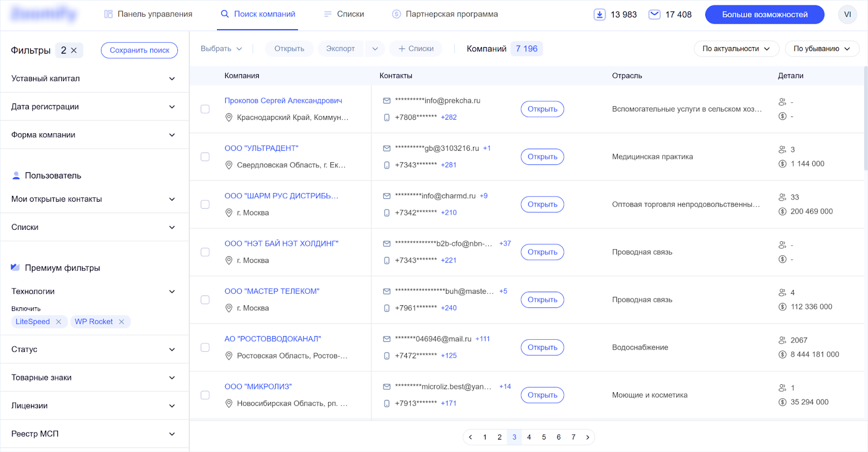Remove the WP Rocket technology tag
Screen dimensions: 868x452
point(122,322)
